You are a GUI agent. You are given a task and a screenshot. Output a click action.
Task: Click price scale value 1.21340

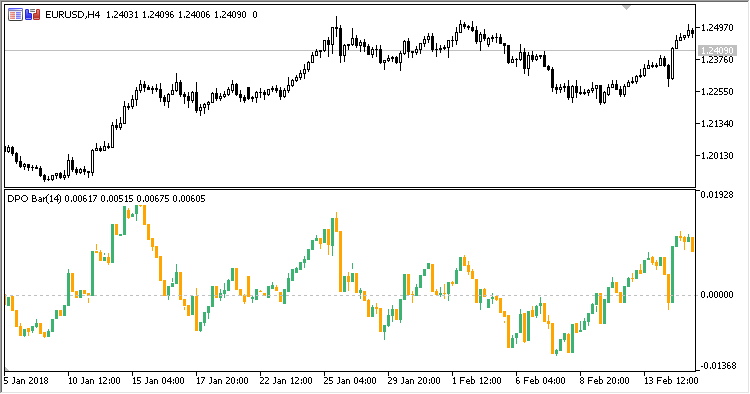click(x=717, y=124)
